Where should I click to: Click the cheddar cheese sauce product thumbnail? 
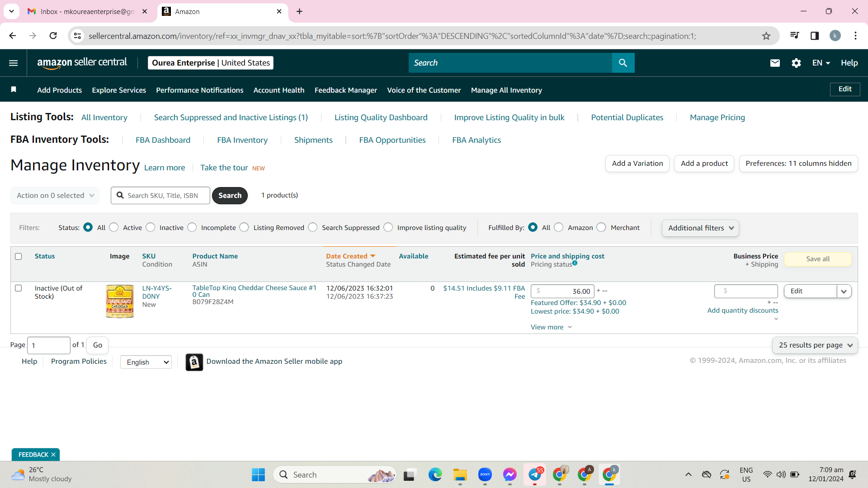click(x=120, y=301)
